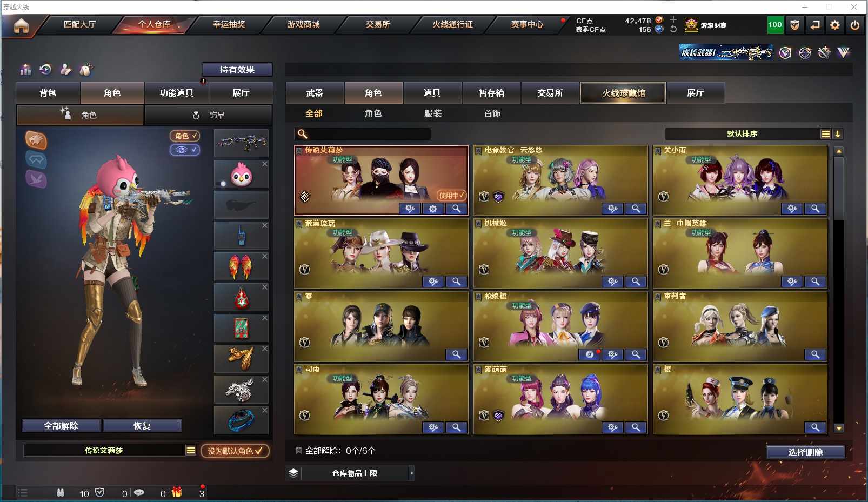
Task: Open magnifier preview on 关小雨 card
Action: tap(815, 209)
